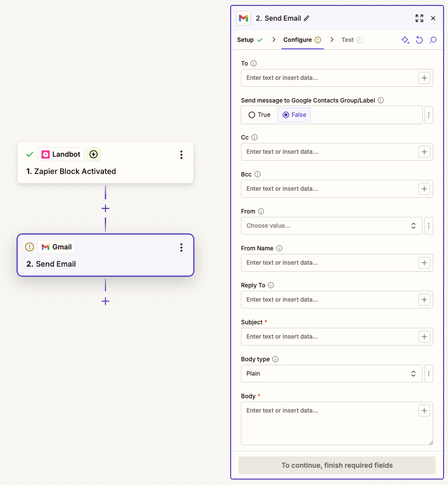Open three-dot menu on Landbot step

click(x=181, y=155)
